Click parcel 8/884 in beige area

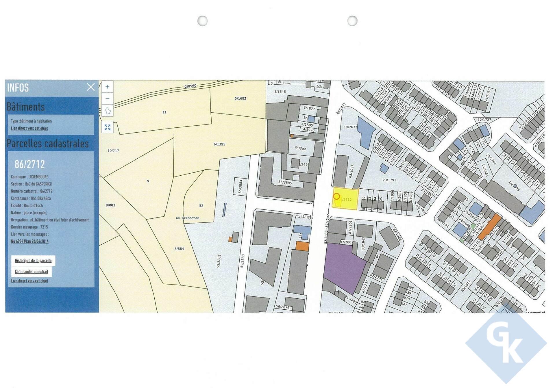point(179,248)
